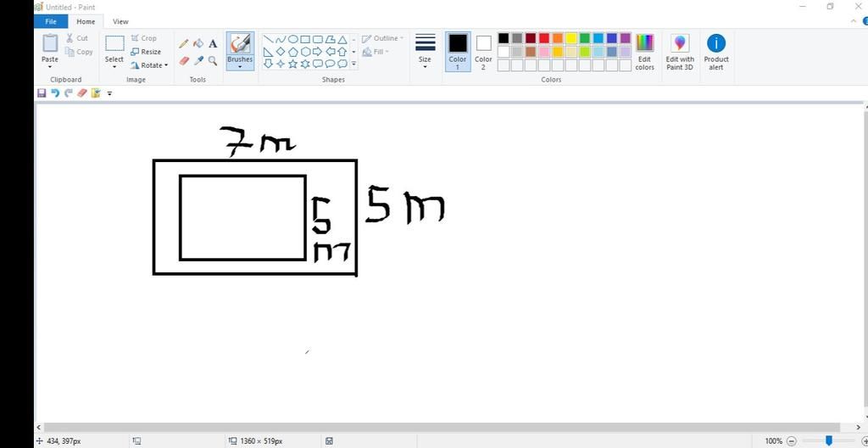Click the zoom out minus button

[x=791, y=441]
